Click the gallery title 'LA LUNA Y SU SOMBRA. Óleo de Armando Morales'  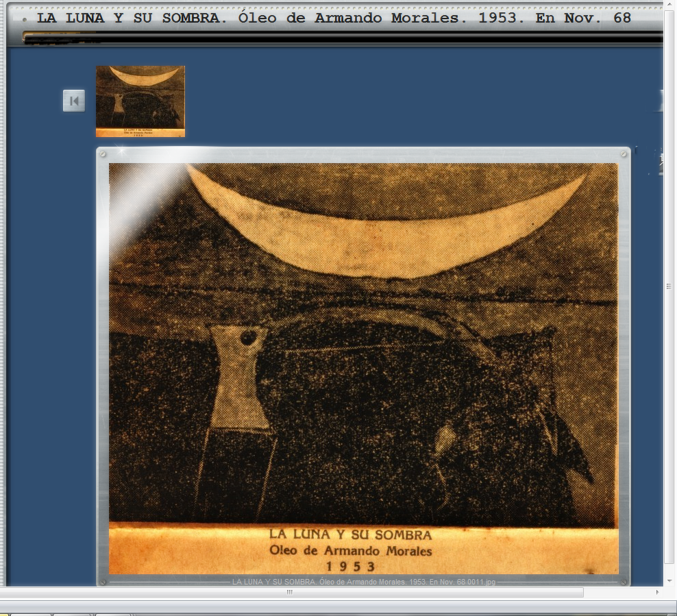coord(334,18)
